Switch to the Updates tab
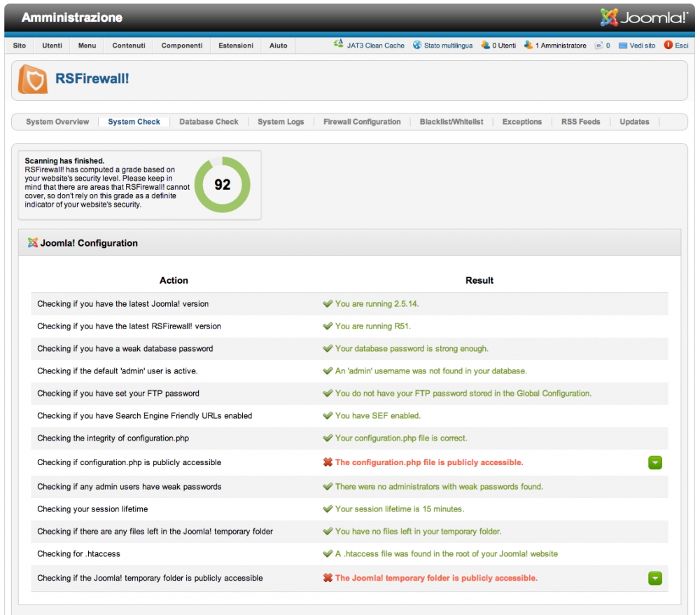700x615 pixels. 634,121
